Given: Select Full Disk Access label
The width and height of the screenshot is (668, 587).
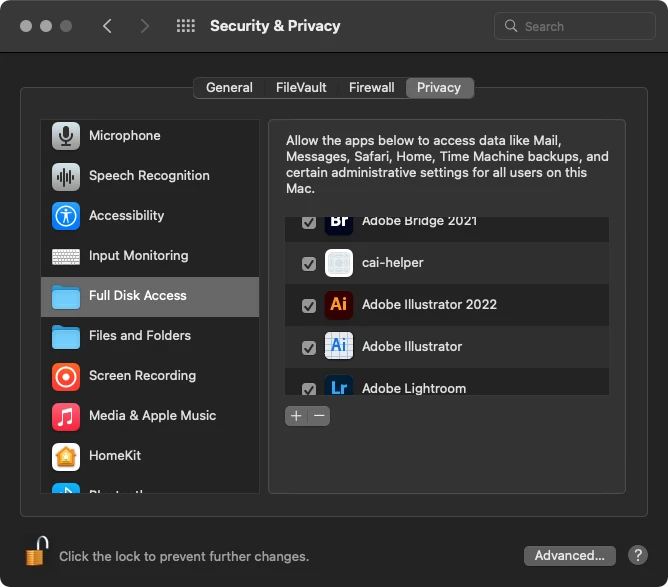Looking at the screenshot, I should tap(138, 296).
